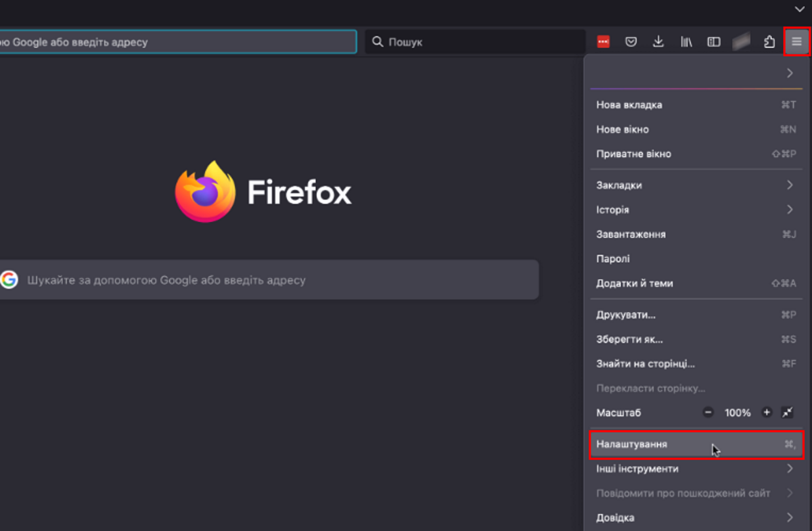812x531 pixels.
Task: Click the Firefox logo on new tab page
Action: [205, 191]
